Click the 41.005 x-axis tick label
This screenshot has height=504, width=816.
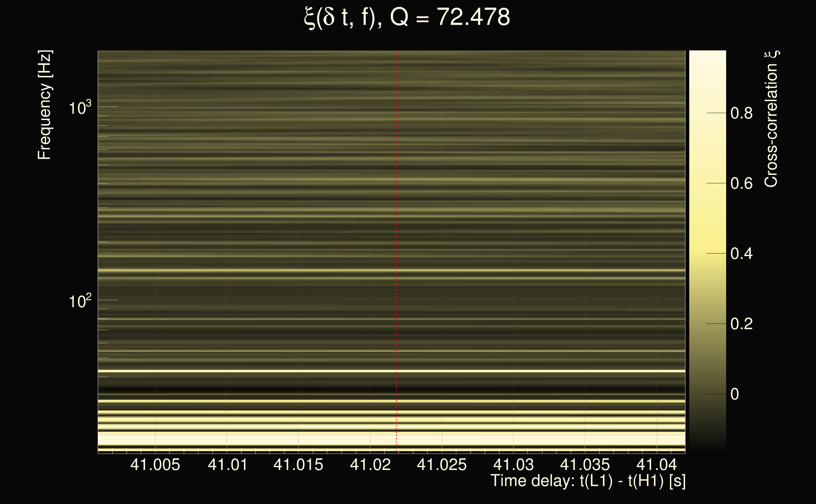[x=155, y=465]
